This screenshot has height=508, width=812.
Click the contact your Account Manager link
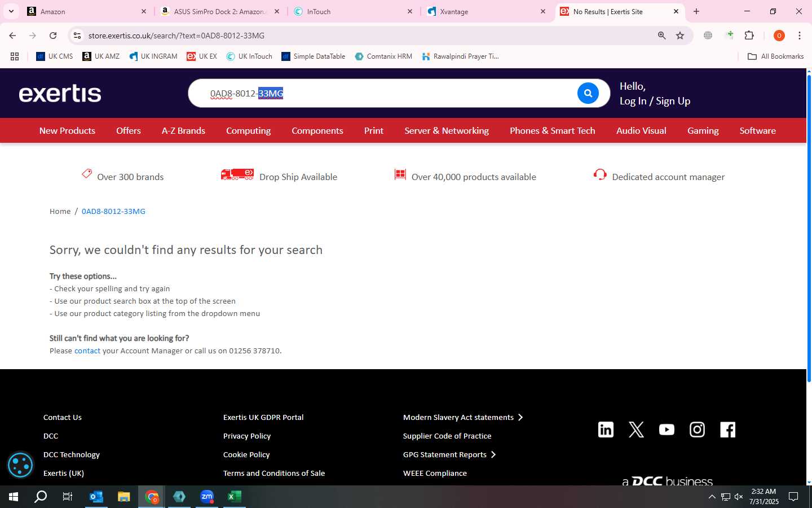pos(87,351)
